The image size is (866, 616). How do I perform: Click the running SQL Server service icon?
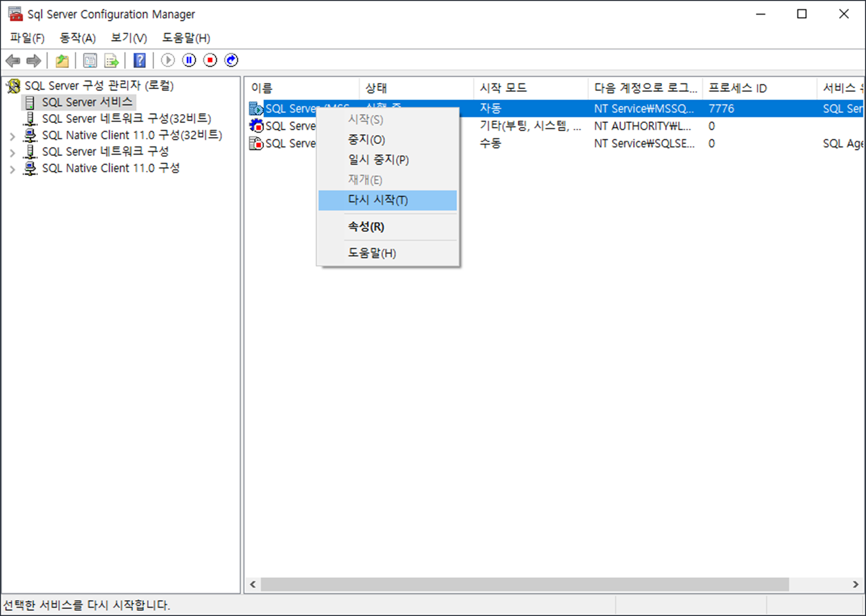(256, 108)
